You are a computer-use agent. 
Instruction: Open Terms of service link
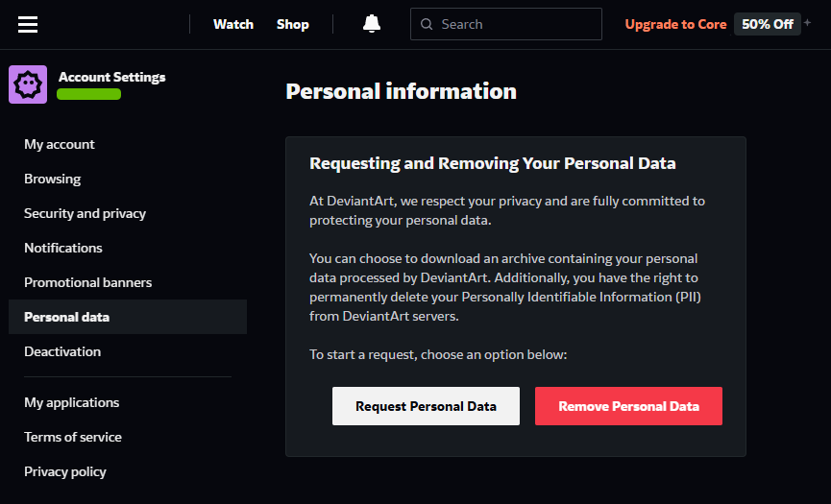point(73,437)
